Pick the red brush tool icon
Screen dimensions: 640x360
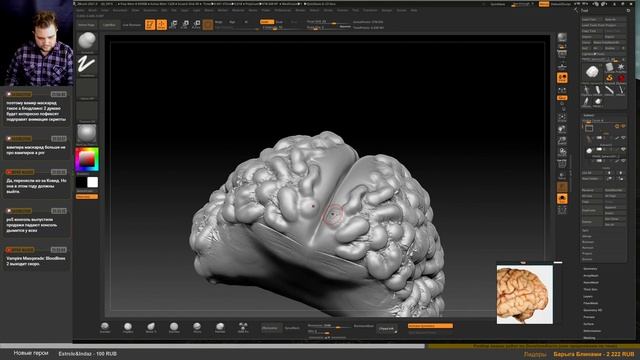(621, 78)
